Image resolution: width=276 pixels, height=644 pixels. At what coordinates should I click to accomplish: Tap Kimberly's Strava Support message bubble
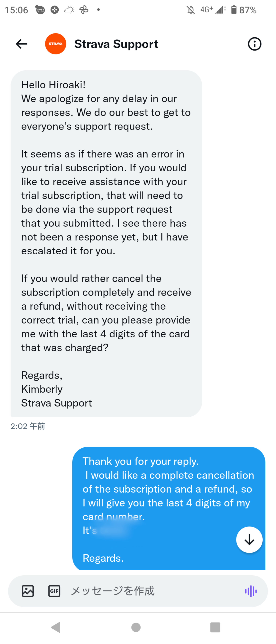106,244
